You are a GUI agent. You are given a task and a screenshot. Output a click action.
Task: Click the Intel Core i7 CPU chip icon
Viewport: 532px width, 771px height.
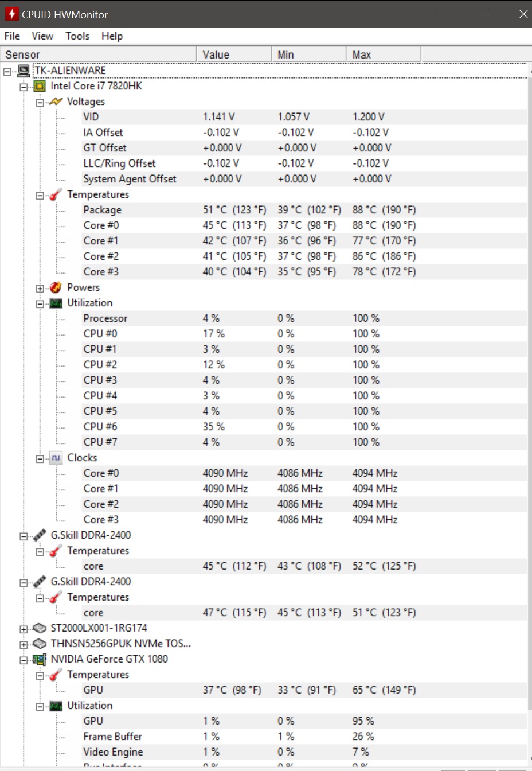[x=40, y=86]
